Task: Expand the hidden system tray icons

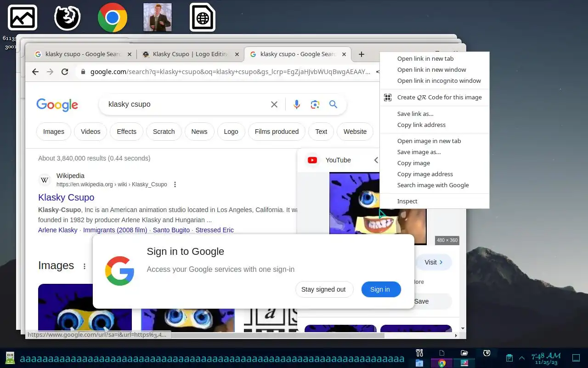Action: (x=522, y=358)
